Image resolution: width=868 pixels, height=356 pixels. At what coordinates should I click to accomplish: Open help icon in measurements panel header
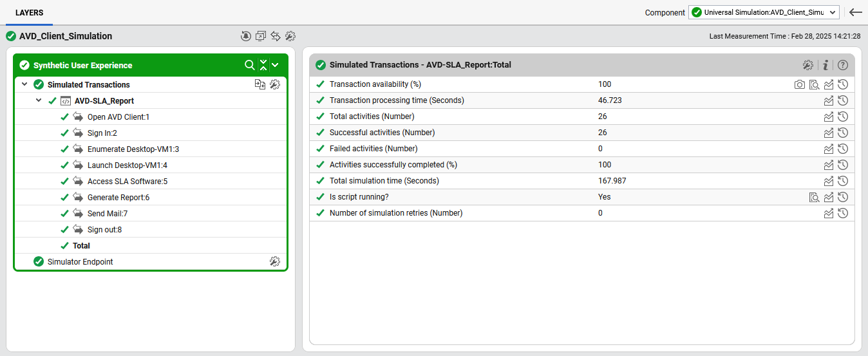842,65
